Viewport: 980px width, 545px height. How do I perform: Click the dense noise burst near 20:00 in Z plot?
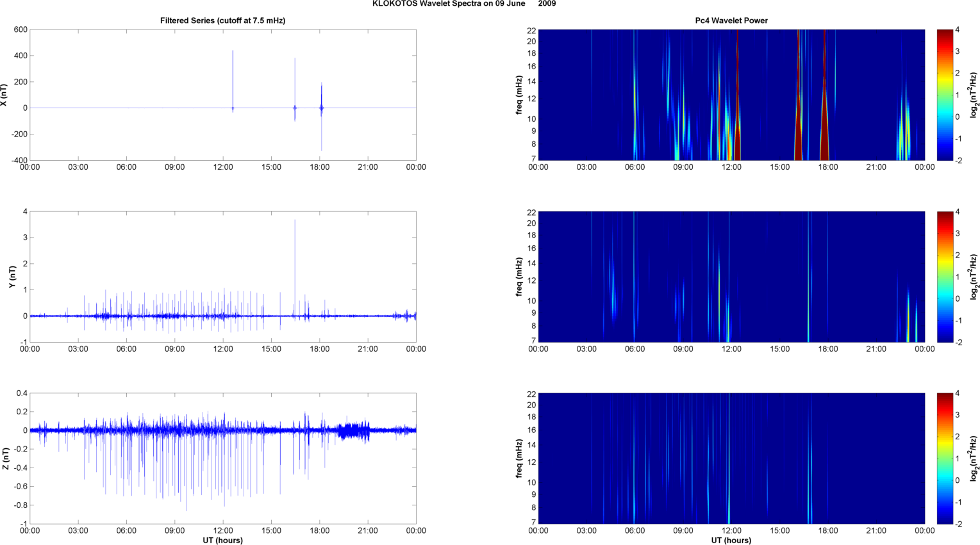click(354, 430)
